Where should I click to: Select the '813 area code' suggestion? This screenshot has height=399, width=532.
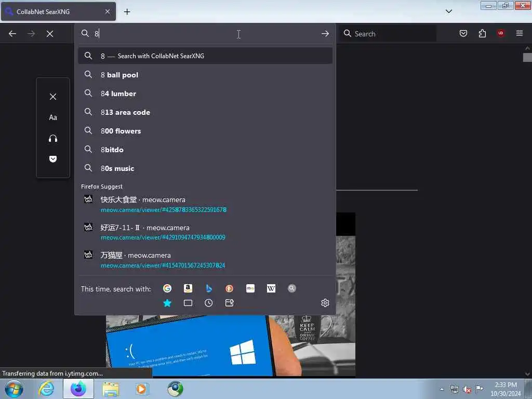point(205,112)
